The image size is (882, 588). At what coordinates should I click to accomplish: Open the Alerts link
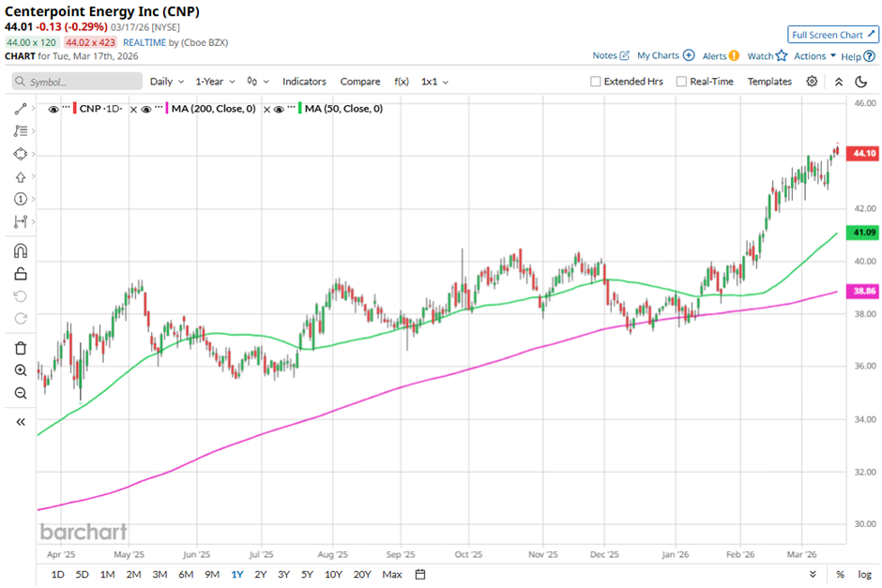coord(721,56)
